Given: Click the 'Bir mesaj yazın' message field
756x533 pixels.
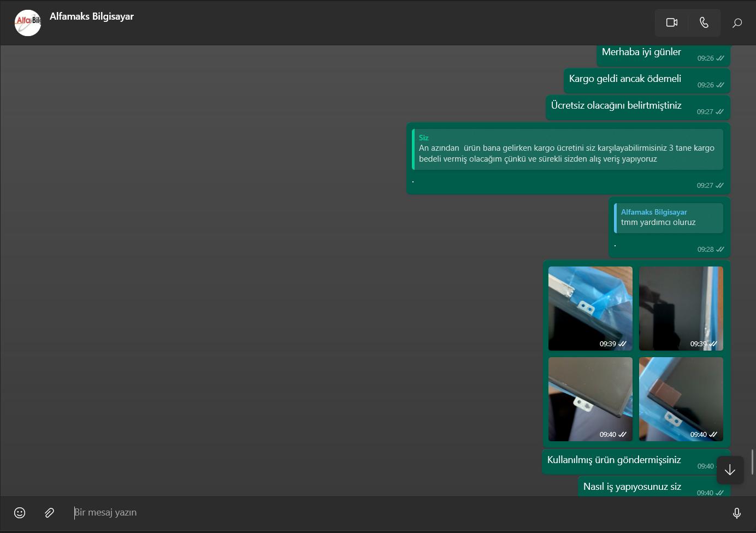Looking at the screenshot, I should pos(382,513).
